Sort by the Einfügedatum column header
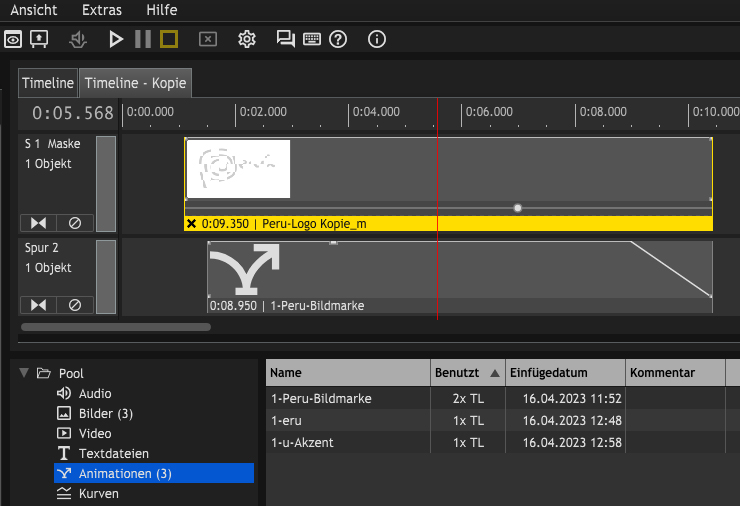 [565, 373]
